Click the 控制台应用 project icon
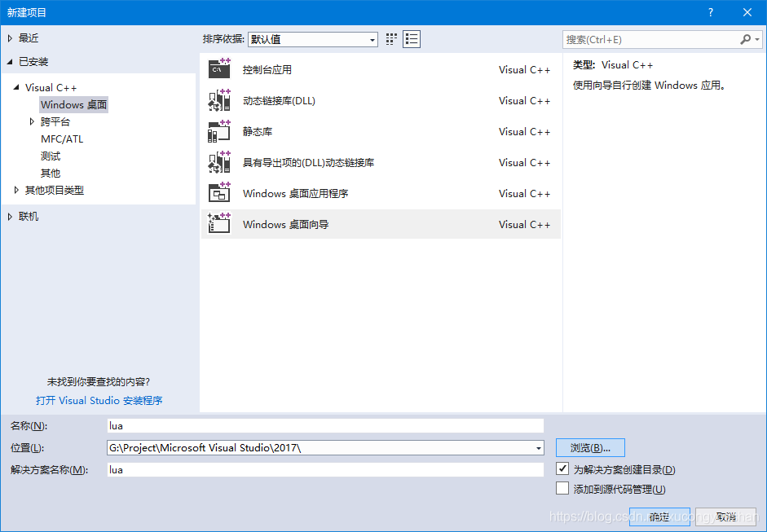 (219, 69)
